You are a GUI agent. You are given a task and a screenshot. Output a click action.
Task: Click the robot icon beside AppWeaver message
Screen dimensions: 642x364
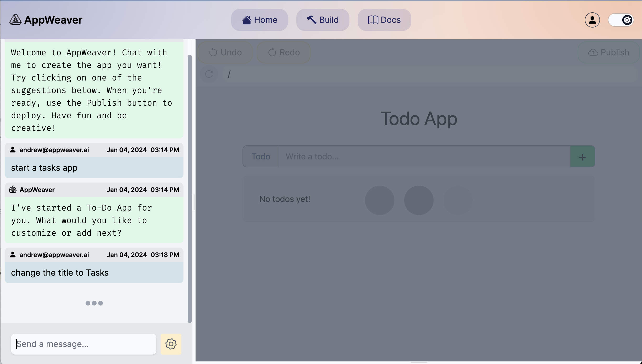tap(13, 190)
